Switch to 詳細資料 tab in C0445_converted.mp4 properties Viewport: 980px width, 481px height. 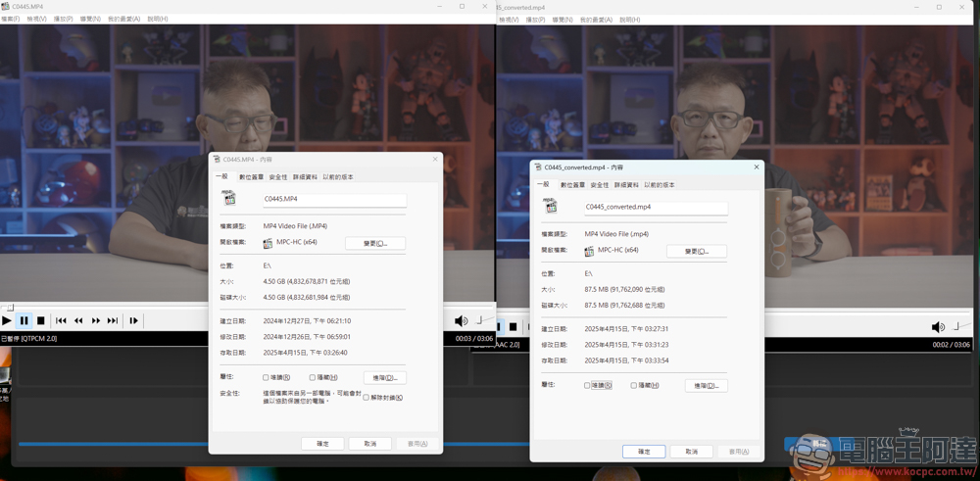point(627,185)
